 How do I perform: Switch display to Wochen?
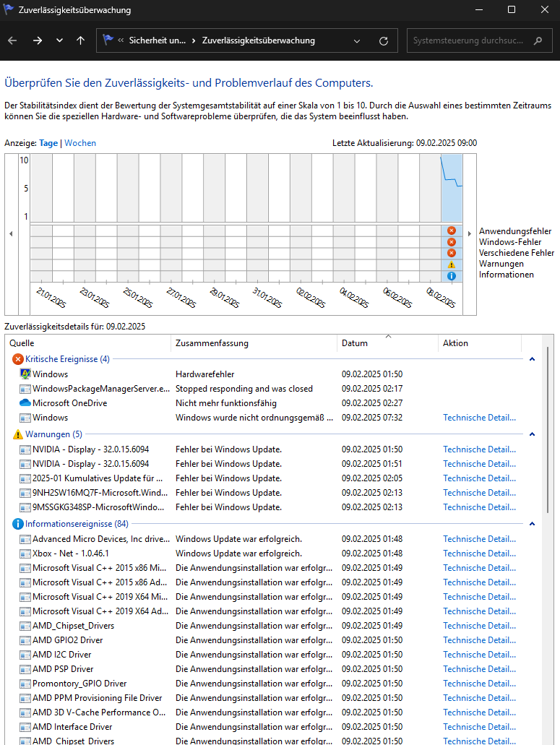[x=80, y=143]
